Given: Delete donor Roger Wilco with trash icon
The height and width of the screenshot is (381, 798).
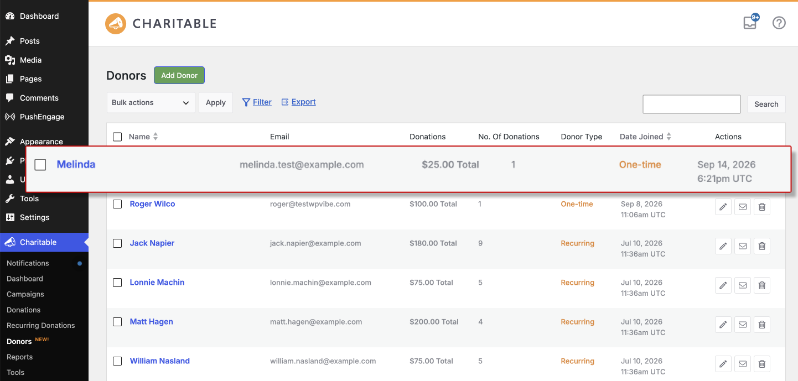Looking at the screenshot, I should tap(762, 207).
